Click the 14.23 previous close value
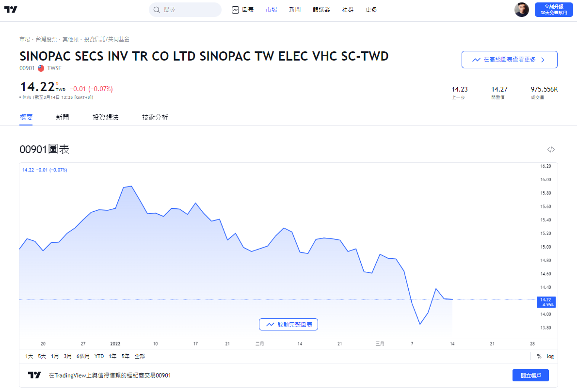This screenshot has width=577, height=392. click(x=460, y=89)
